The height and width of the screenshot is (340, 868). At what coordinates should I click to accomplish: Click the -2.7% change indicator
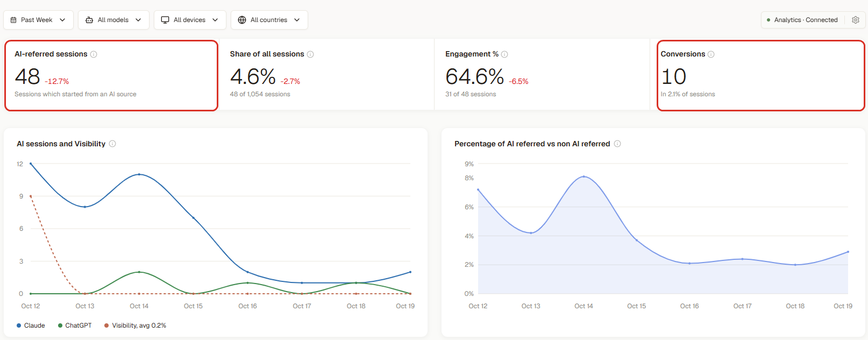[x=290, y=81]
